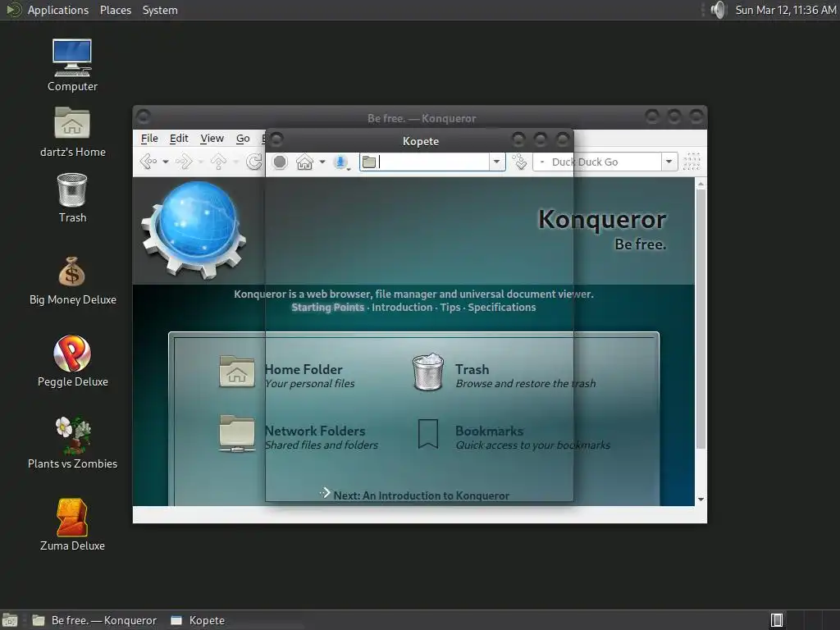Viewport: 840px width, 630px height.
Task: Open the Places menu in the top panel
Action: [x=116, y=10]
